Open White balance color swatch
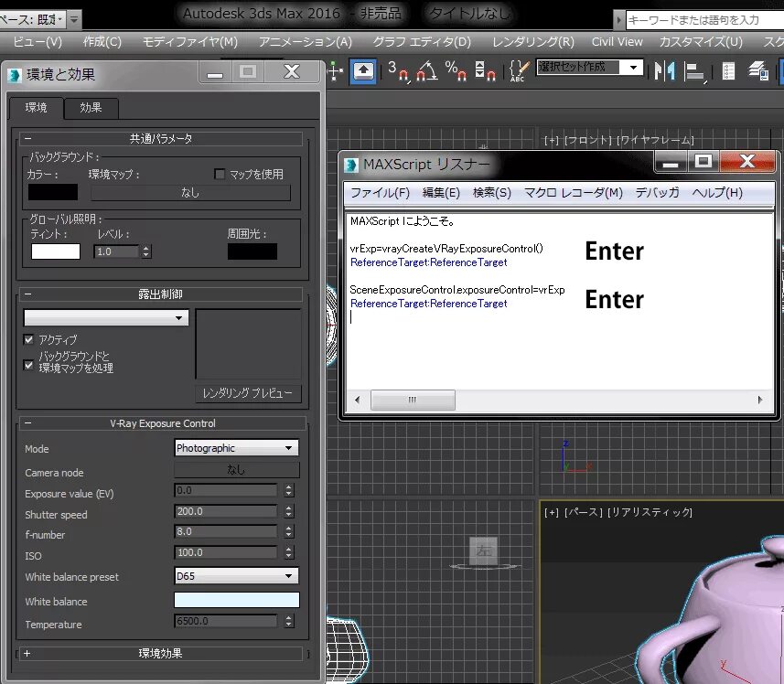This screenshot has height=684, width=784. click(x=237, y=600)
